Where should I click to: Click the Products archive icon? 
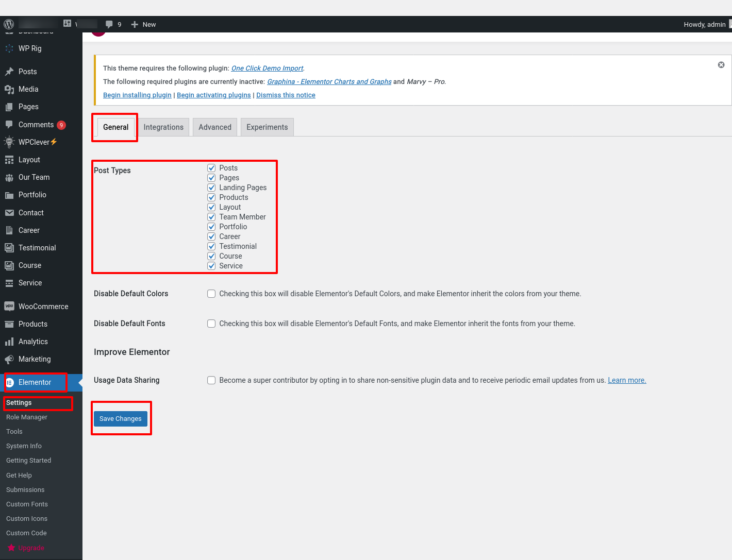(9, 324)
